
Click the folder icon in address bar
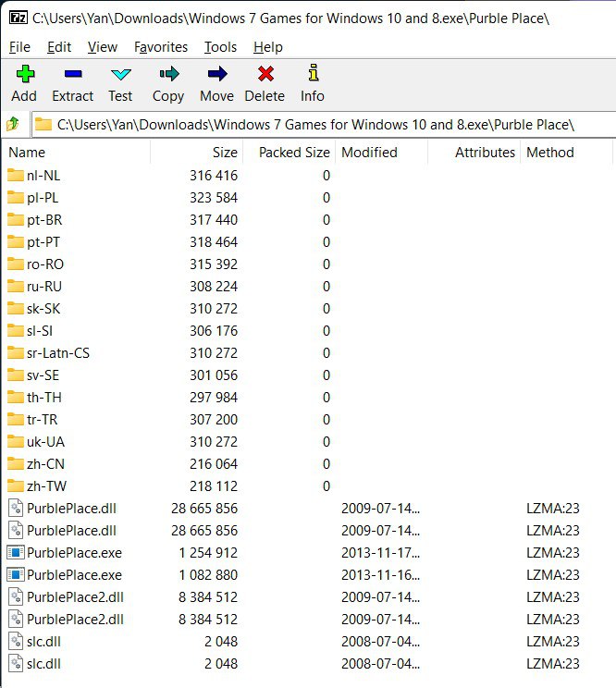pos(43,124)
